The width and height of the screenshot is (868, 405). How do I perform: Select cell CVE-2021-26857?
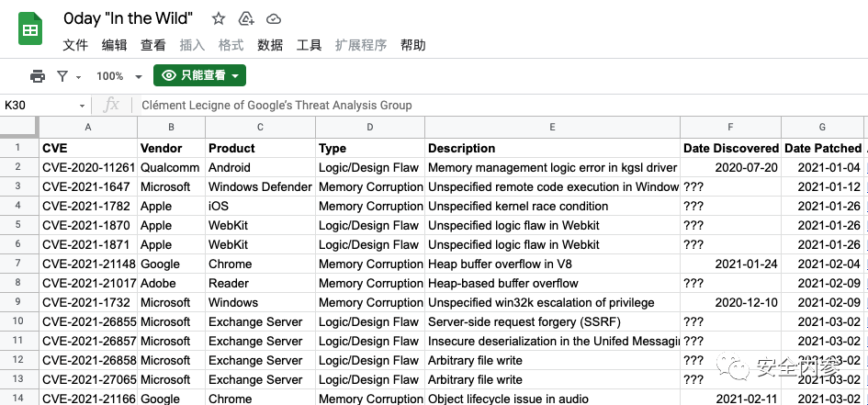pyautogui.click(x=88, y=341)
